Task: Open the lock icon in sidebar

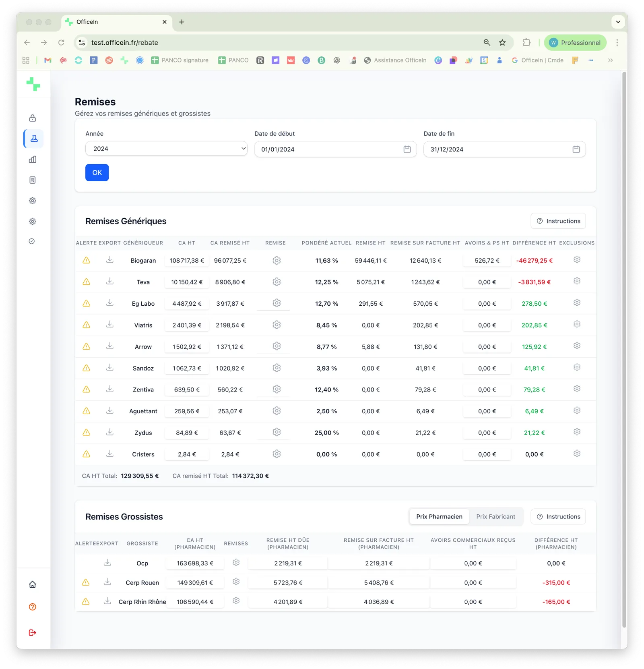Action: pos(33,118)
